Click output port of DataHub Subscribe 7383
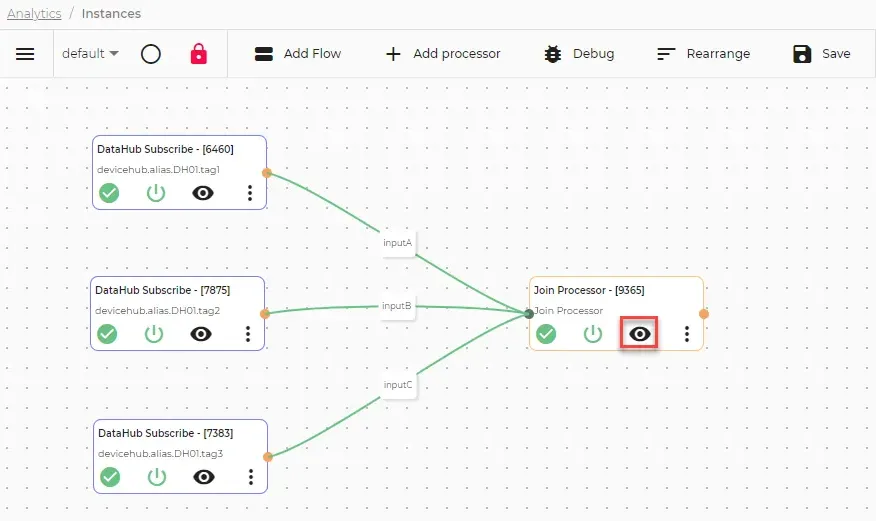This screenshot has height=521, width=876. 268,457
